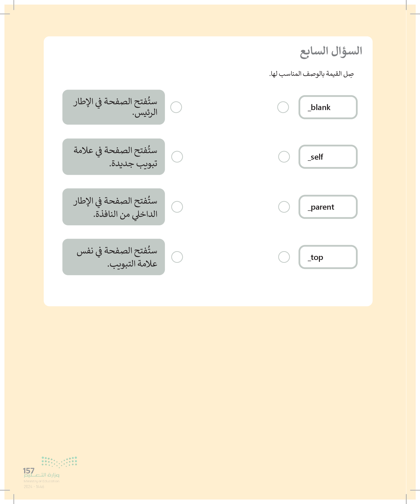
Task: Click the _blank value box
Action: click(328, 107)
